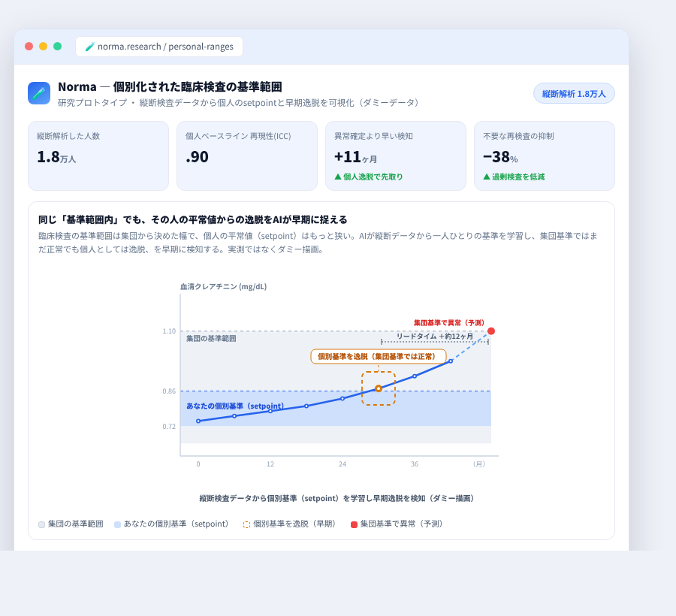Click the orange highlighted deviation data point
Viewport: 676px width, 616px height.
[x=378, y=388]
